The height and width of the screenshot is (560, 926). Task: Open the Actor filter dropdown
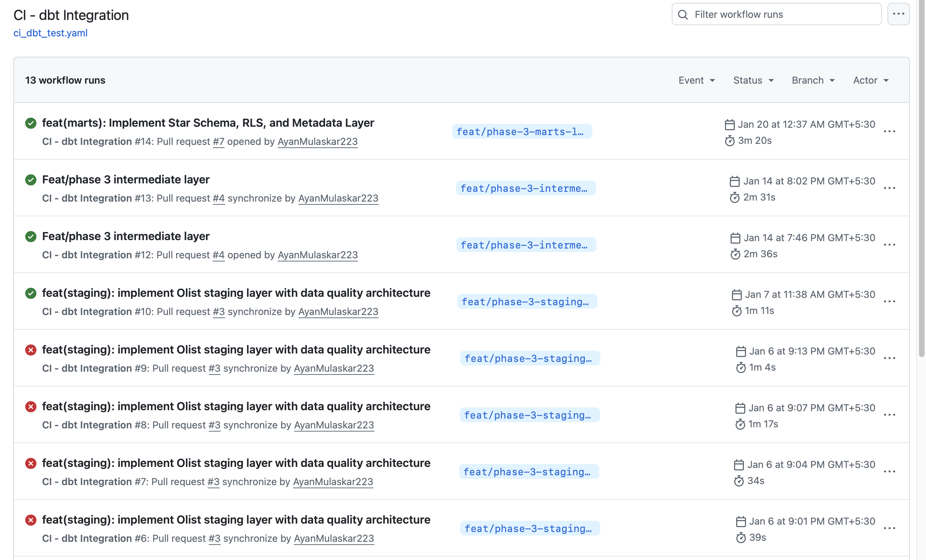[870, 80]
